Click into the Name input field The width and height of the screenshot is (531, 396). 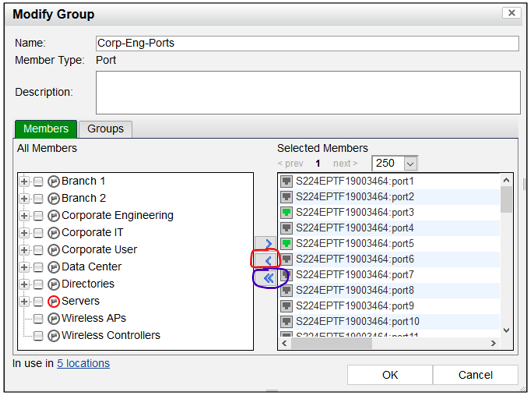tap(307, 44)
